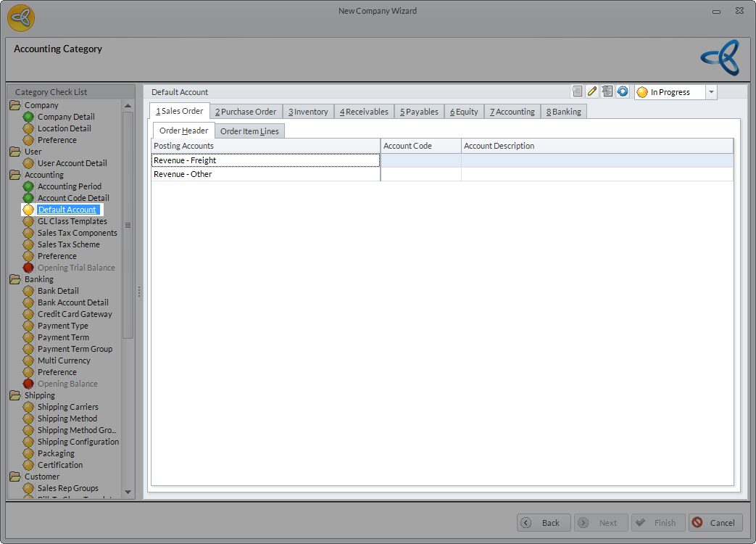
Task: Click the pencil edit icon in toolbar
Action: 592,91
